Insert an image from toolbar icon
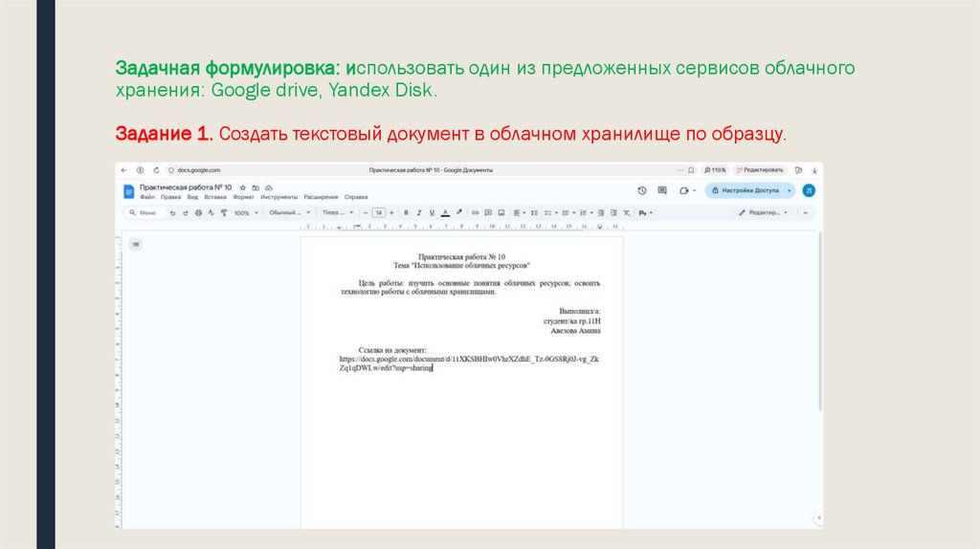Image resolution: width=980 pixels, height=549 pixels. [501, 213]
